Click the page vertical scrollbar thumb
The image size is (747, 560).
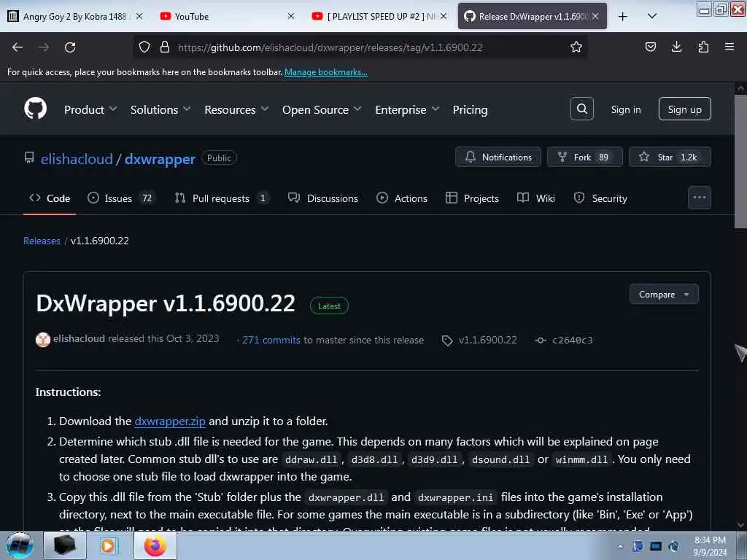pos(740,162)
